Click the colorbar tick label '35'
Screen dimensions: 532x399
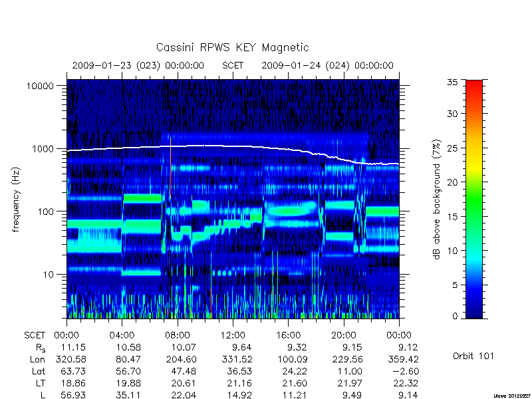pos(452,82)
